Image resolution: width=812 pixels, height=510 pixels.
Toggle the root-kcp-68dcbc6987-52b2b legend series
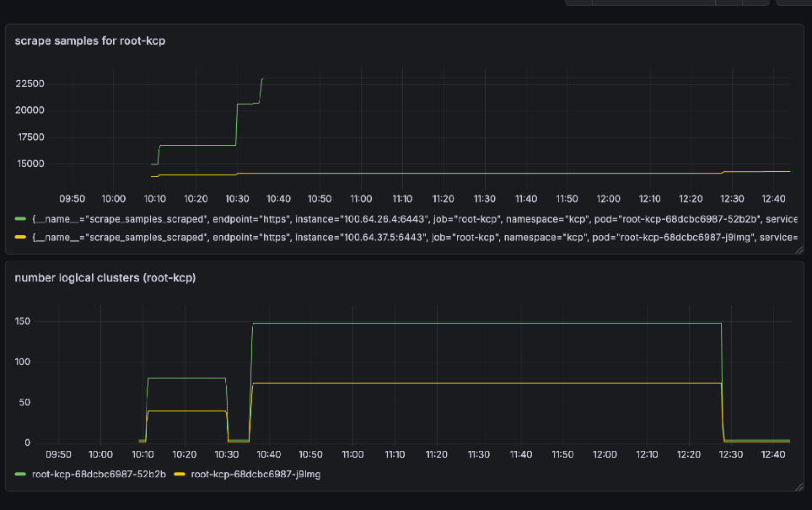99,475
